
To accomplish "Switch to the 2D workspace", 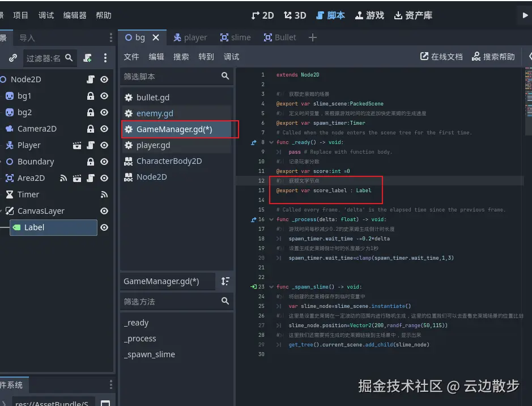I will (x=262, y=15).
